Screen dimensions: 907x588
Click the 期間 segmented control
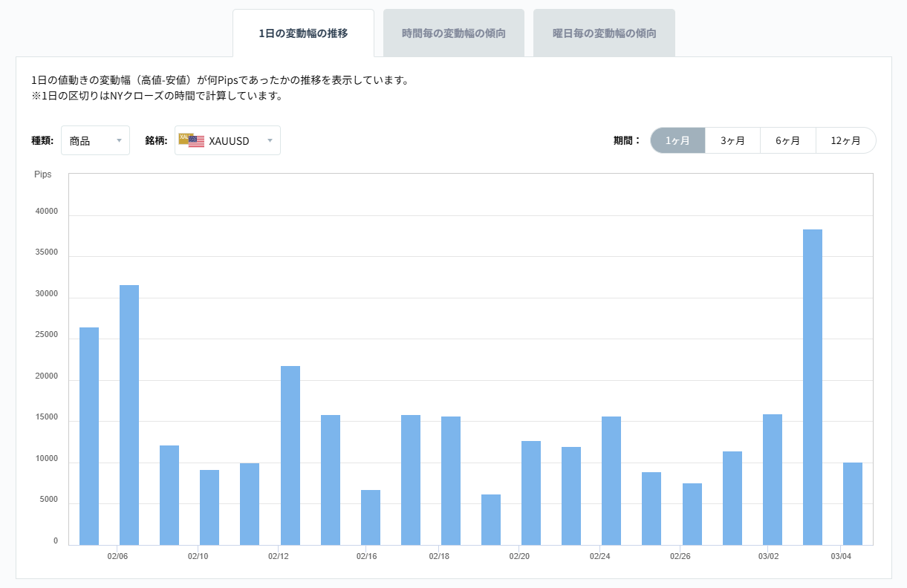761,140
